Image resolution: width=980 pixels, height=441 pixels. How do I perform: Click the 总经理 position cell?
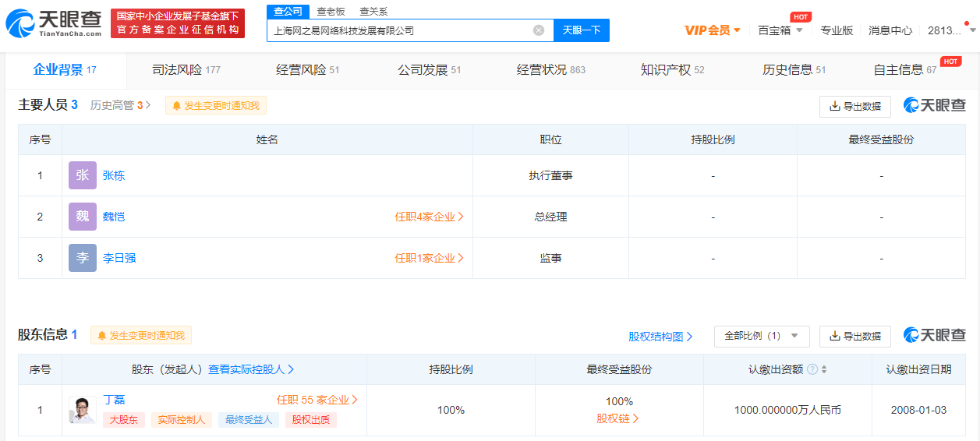point(550,217)
